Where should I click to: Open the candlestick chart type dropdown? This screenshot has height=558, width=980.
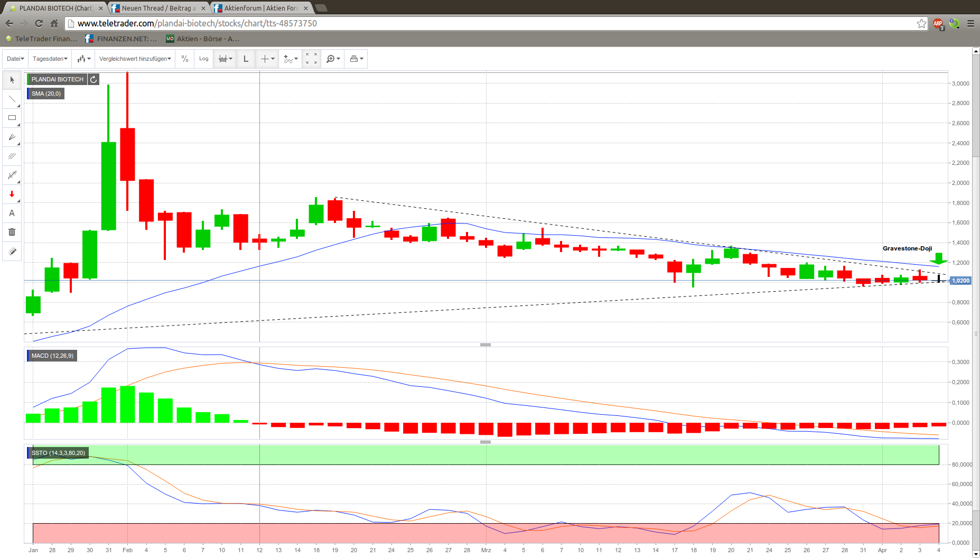pyautogui.click(x=84, y=59)
